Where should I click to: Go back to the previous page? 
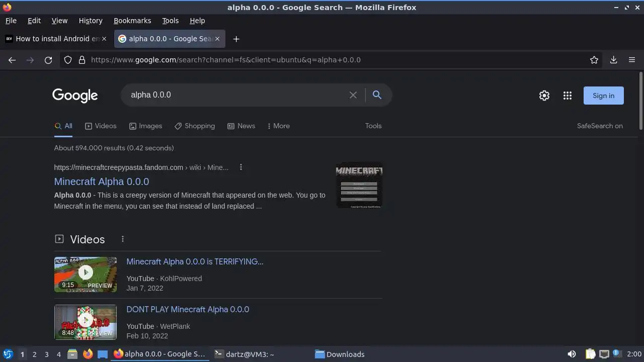coord(12,60)
